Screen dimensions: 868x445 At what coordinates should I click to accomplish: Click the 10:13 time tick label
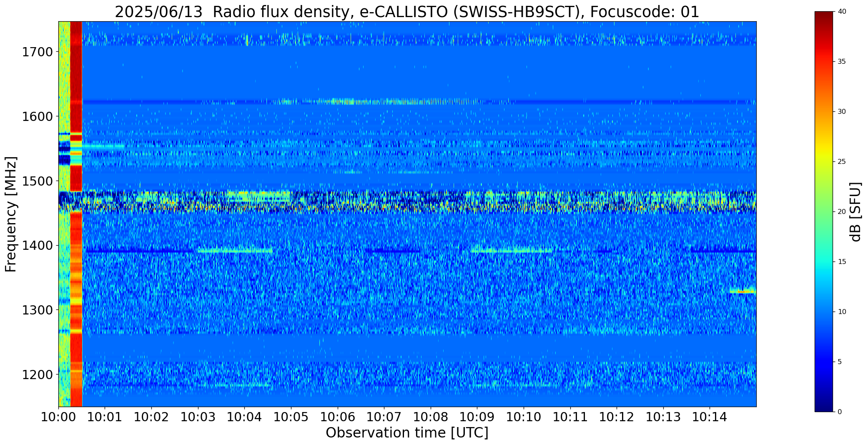[x=663, y=417]
